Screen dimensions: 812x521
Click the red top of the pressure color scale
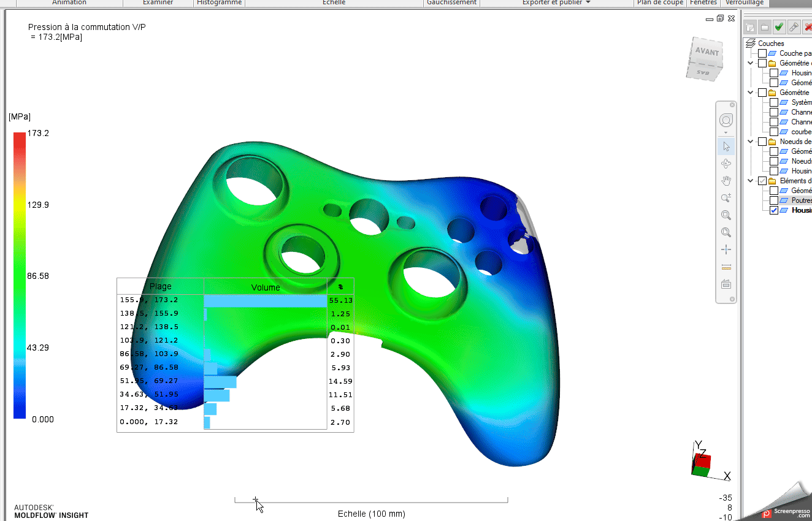[20, 136]
